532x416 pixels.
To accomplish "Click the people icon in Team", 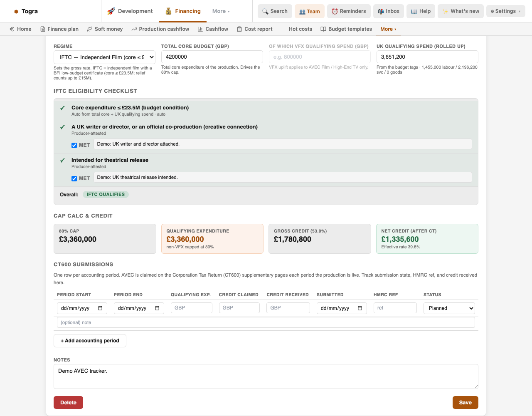I will [x=302, y=12].
